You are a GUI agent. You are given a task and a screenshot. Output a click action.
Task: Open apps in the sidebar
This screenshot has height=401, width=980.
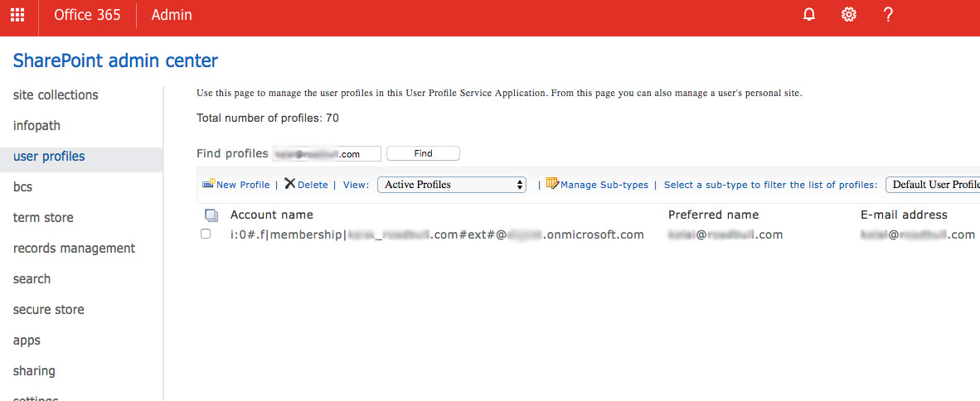tap(27, 341)
